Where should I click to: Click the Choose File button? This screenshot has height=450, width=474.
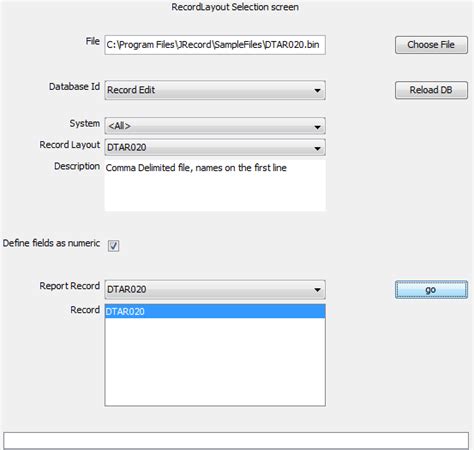(x=431, y=45)
